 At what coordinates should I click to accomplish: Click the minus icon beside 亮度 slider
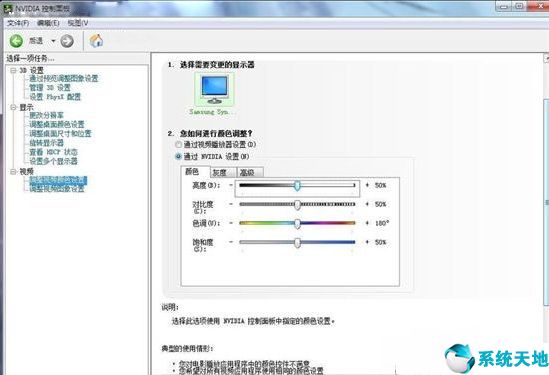tap(231, 185)
